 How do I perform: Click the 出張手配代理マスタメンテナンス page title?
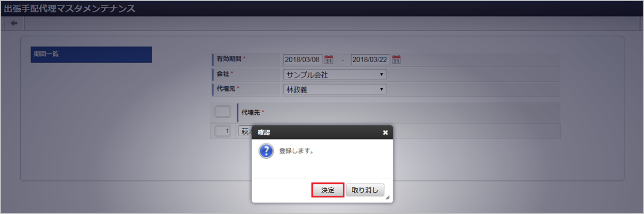[x=70, y=8]
